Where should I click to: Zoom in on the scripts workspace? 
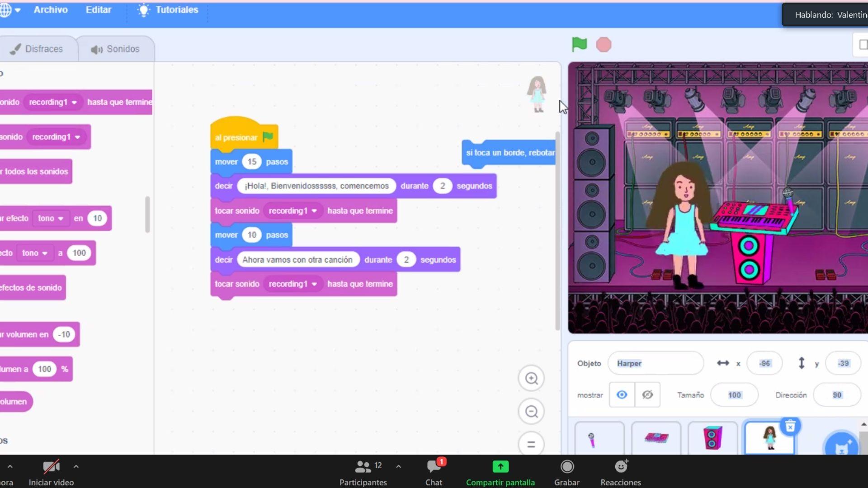[x=531, y=378]
